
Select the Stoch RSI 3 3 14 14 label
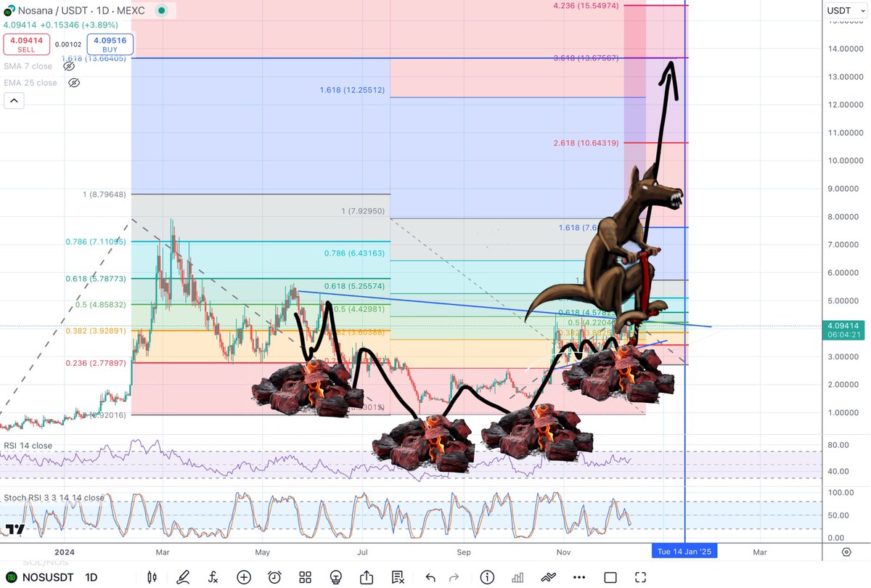tap(54, 498)
